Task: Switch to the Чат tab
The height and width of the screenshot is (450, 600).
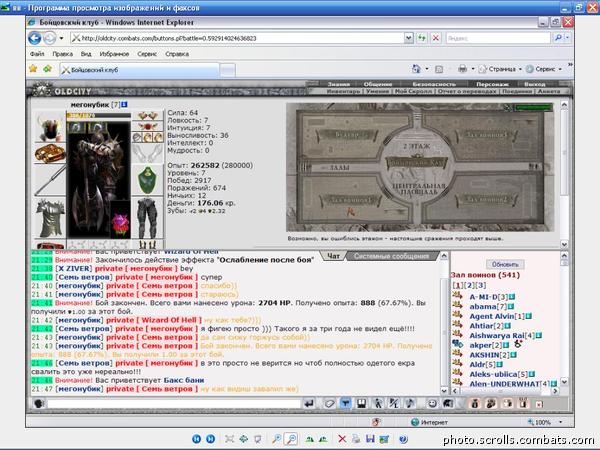Action: tap(333, 256)
